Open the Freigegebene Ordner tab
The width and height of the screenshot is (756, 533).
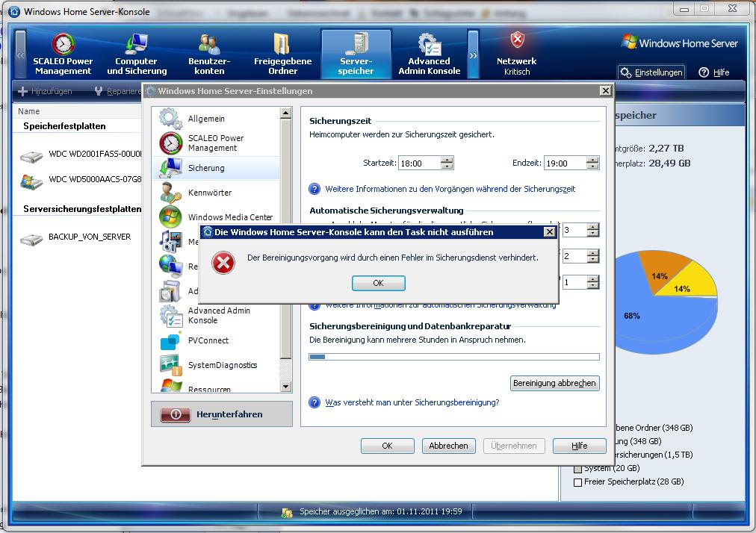[282, 54]
